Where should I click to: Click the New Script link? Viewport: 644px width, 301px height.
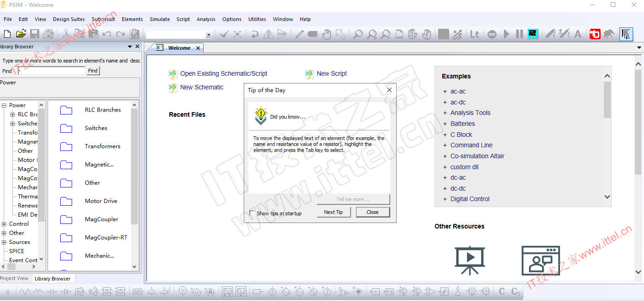(332, 73)
